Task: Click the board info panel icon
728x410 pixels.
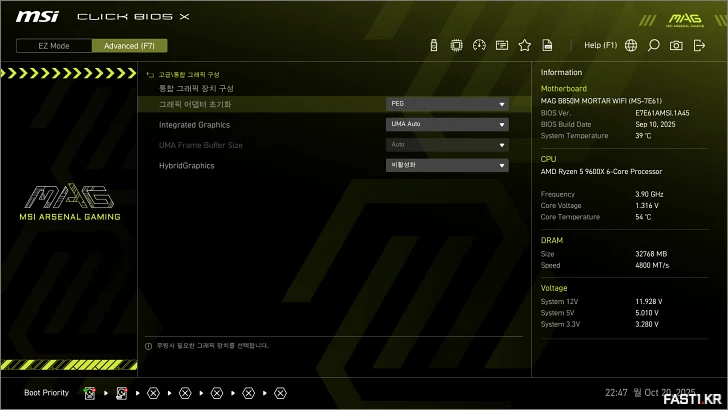Action: tap(502, 46)
